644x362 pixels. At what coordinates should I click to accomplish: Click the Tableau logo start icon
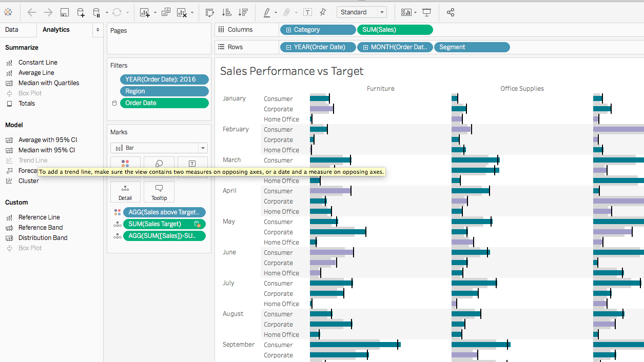tap(8, 12)
